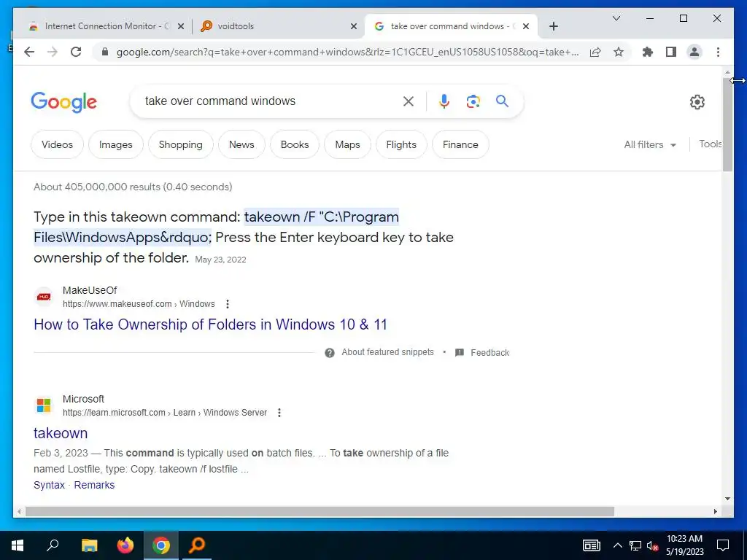Open About featured snippets link
The height and width of the screenshot is (560, 747).
pos(388,352)
